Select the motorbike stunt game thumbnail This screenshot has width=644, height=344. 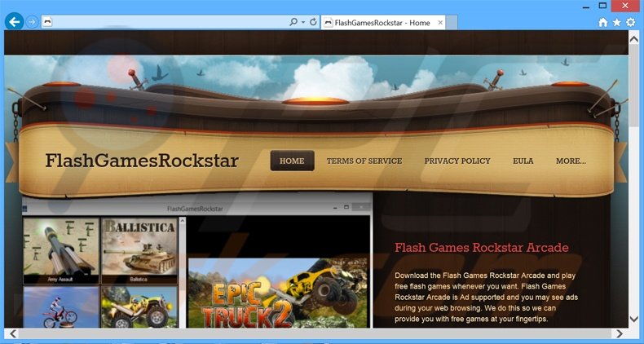tap(61, 307)
